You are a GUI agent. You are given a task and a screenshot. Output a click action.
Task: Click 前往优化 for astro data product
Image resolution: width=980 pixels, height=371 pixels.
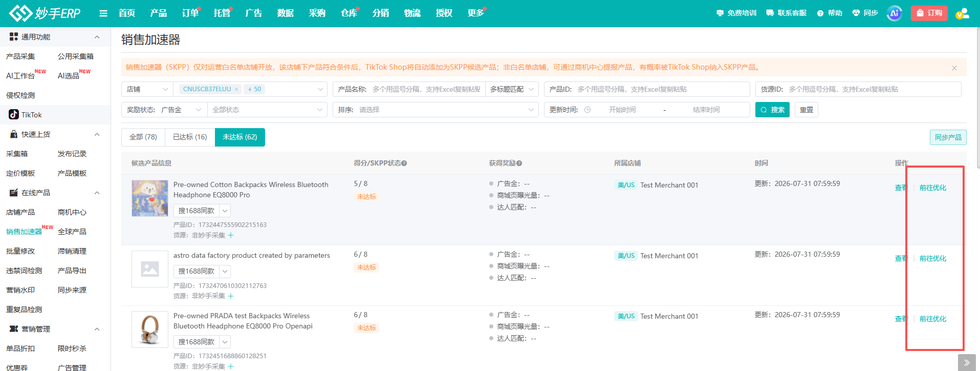pyautogui.click(x=933, y=258)
